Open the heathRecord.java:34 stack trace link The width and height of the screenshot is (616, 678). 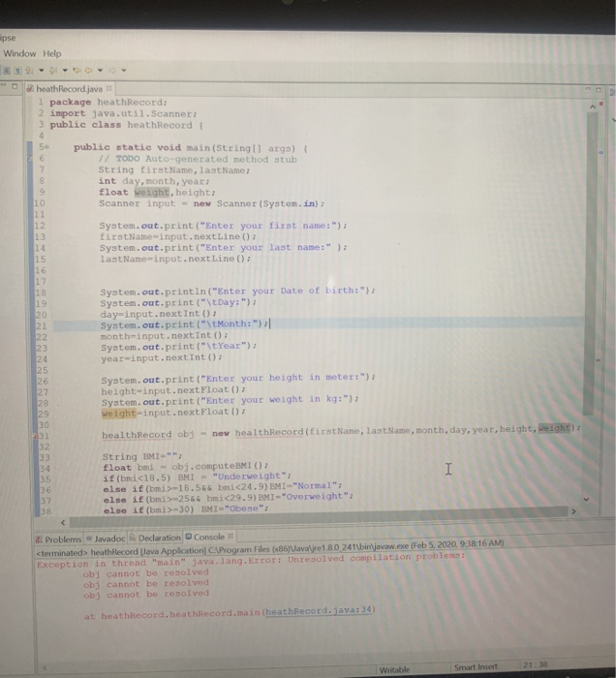point(319,611)
